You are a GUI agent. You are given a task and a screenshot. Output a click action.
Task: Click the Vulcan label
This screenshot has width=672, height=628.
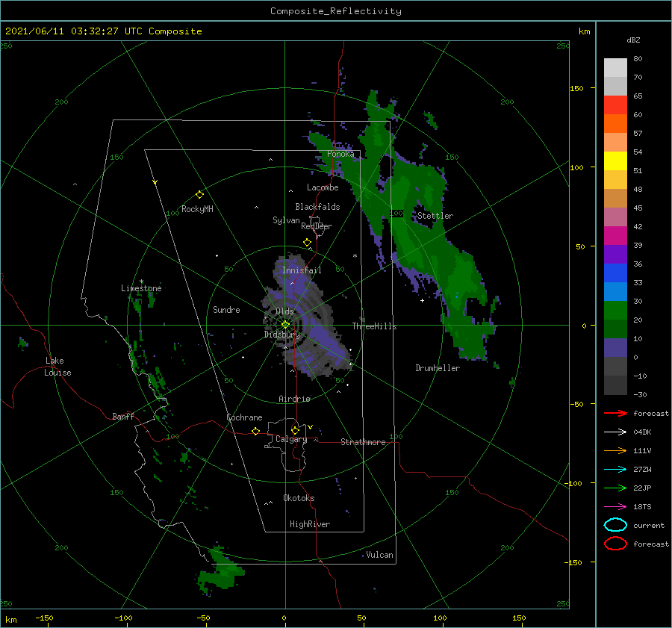(379, 555)
